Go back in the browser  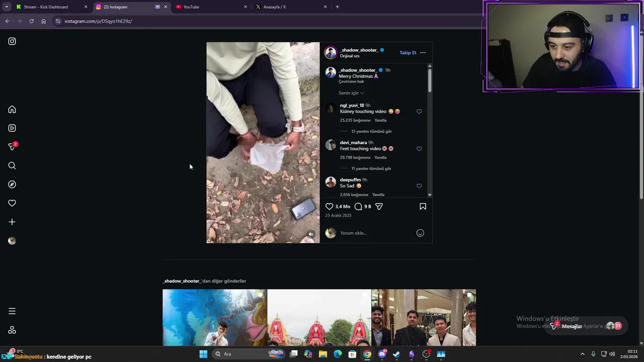[x=7, y=21]
